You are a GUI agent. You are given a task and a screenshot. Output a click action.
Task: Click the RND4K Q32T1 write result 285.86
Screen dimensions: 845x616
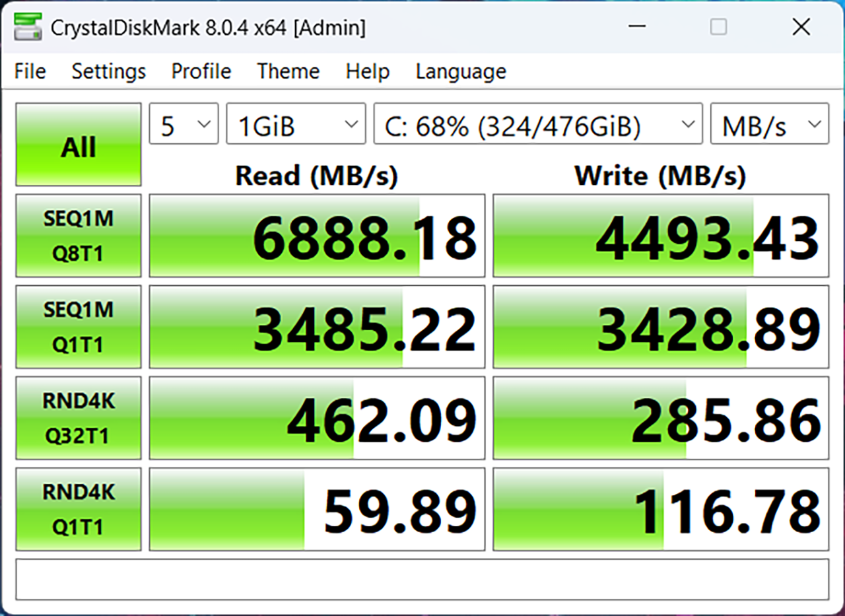click(x=661, y=418)
